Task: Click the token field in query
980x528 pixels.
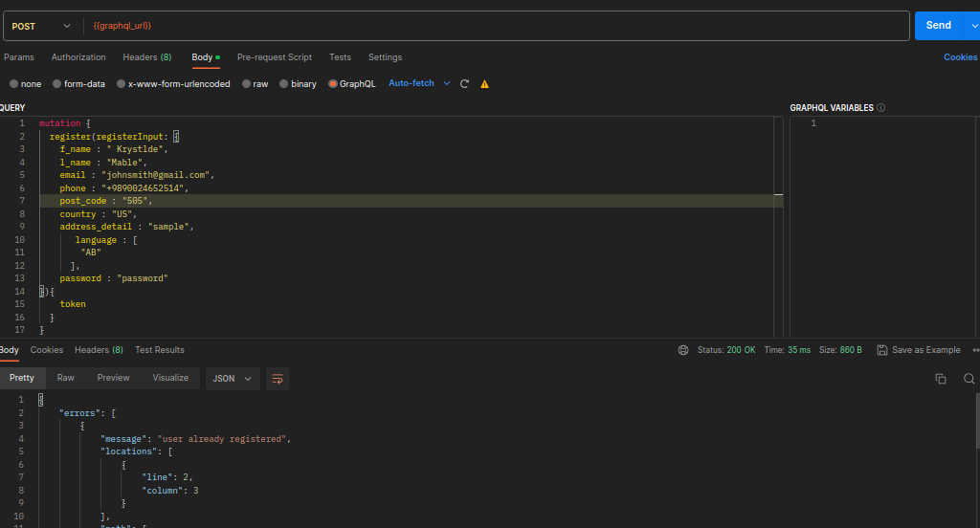Action: point(73,303)
